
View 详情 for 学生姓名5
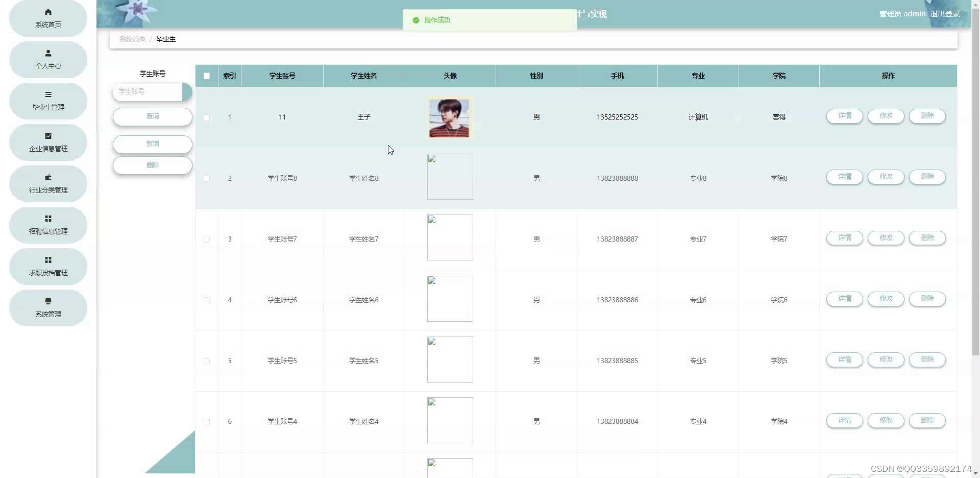coord(845,360)
